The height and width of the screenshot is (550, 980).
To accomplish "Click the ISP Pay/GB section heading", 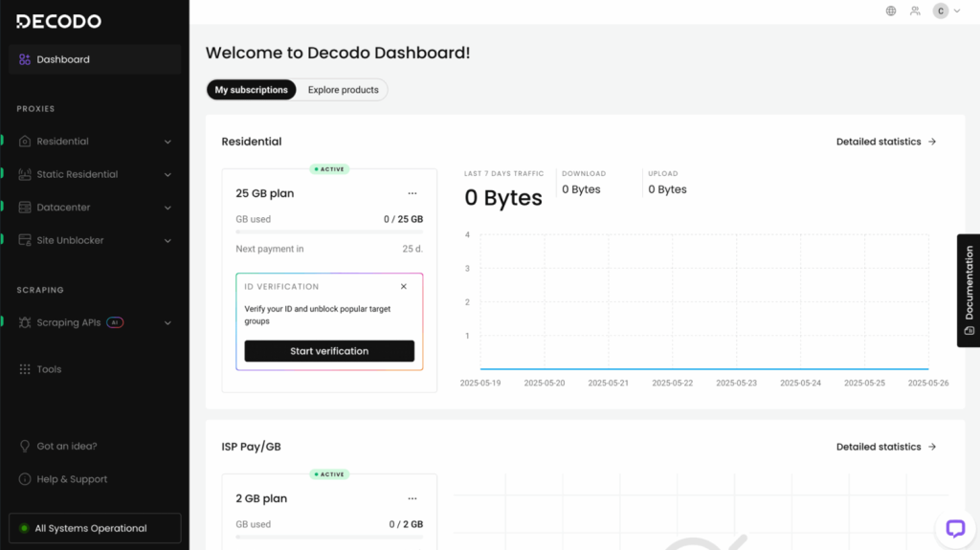I will point(252,447).
